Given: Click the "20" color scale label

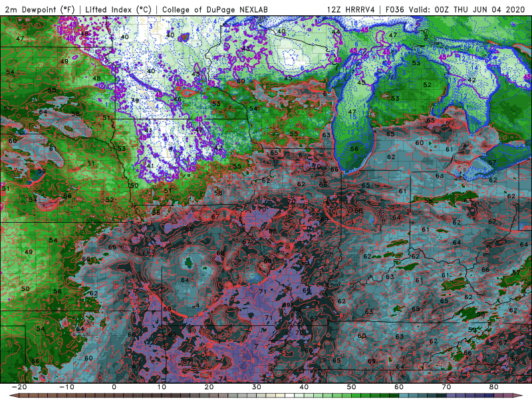Looking at the screenshot, I should (209, 387).
